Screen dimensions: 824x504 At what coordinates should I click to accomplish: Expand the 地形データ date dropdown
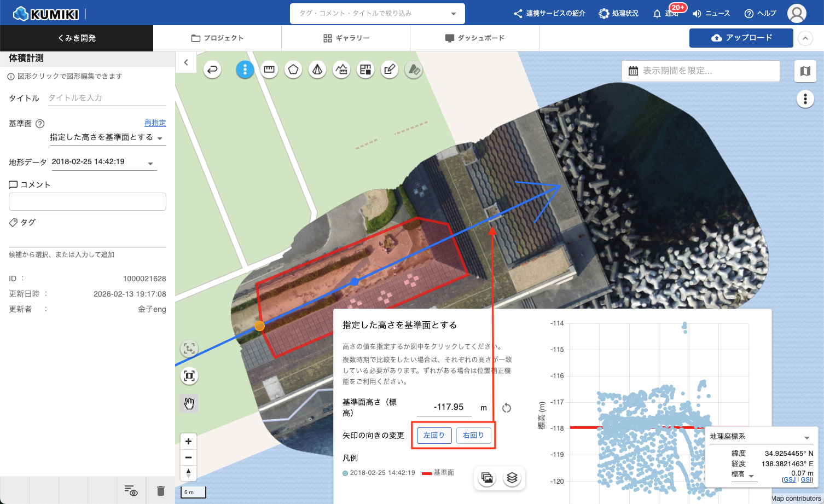(103, 162)
